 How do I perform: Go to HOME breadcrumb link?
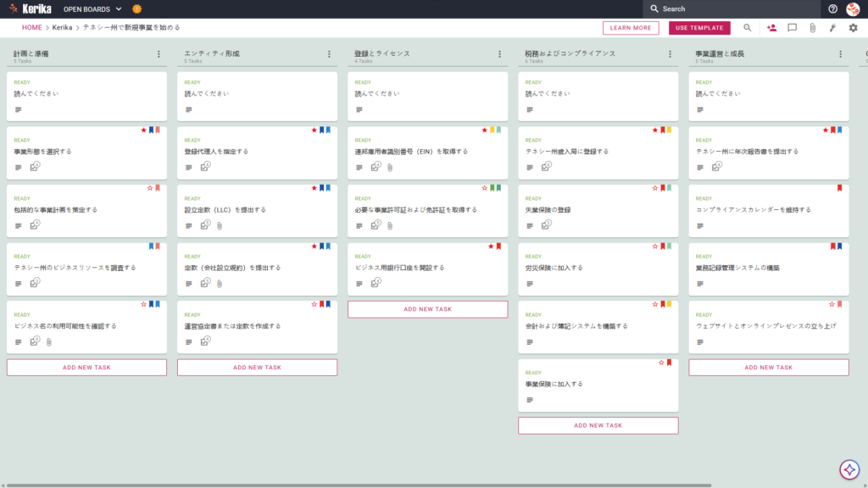click(x=31, y=27)
